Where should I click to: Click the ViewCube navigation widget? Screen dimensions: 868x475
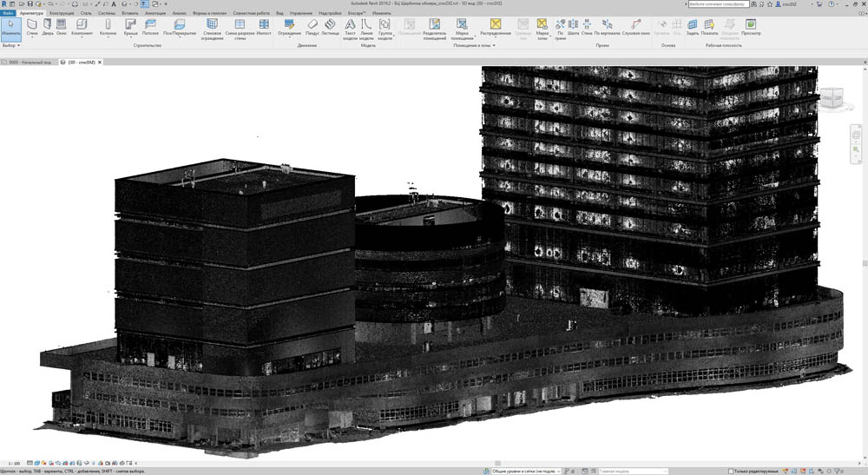click(831, 98)
